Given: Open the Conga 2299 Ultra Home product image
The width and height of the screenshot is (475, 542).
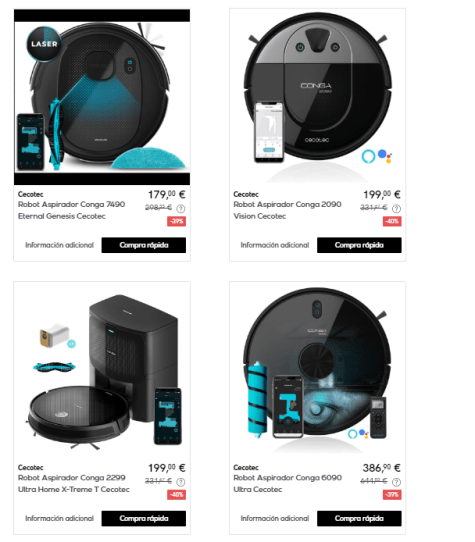Looking at the screenshot, I should (102, 372).
